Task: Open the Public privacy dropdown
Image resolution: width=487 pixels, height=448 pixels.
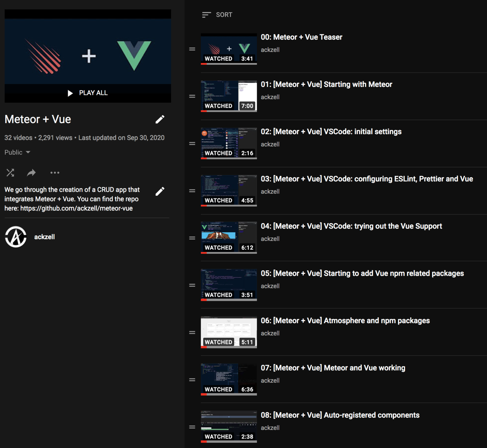Action: pyautogui.click(x=17, y=152)
